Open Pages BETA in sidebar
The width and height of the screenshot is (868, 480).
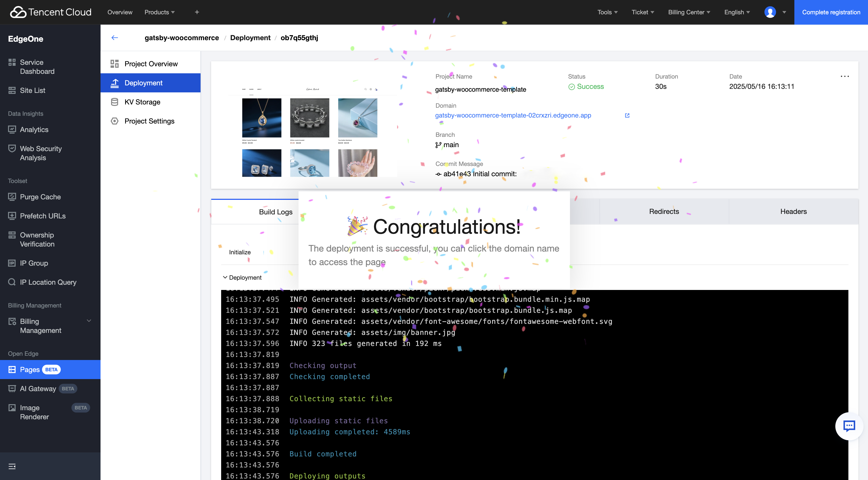coord(50,370)
